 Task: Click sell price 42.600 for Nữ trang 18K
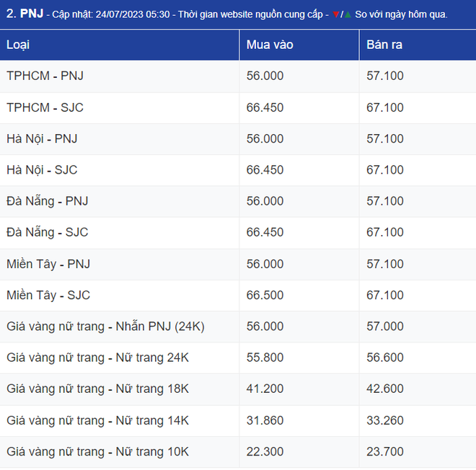point(385,389)
